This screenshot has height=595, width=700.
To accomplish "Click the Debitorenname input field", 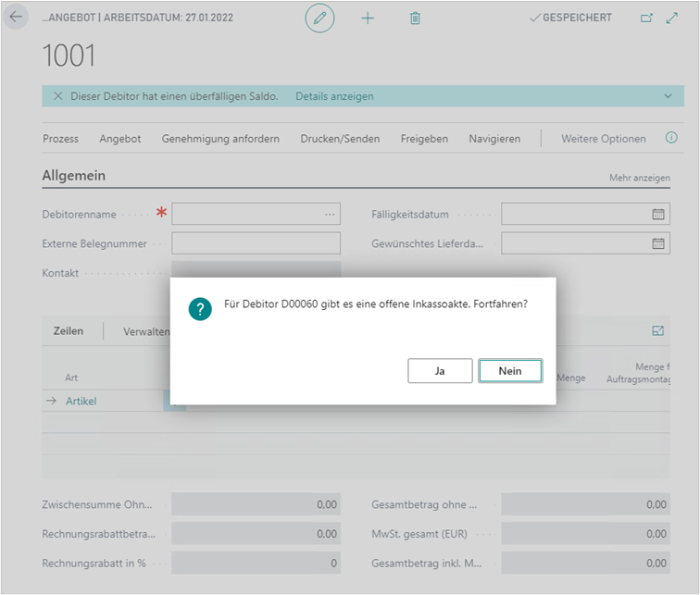I will point(256,214).
